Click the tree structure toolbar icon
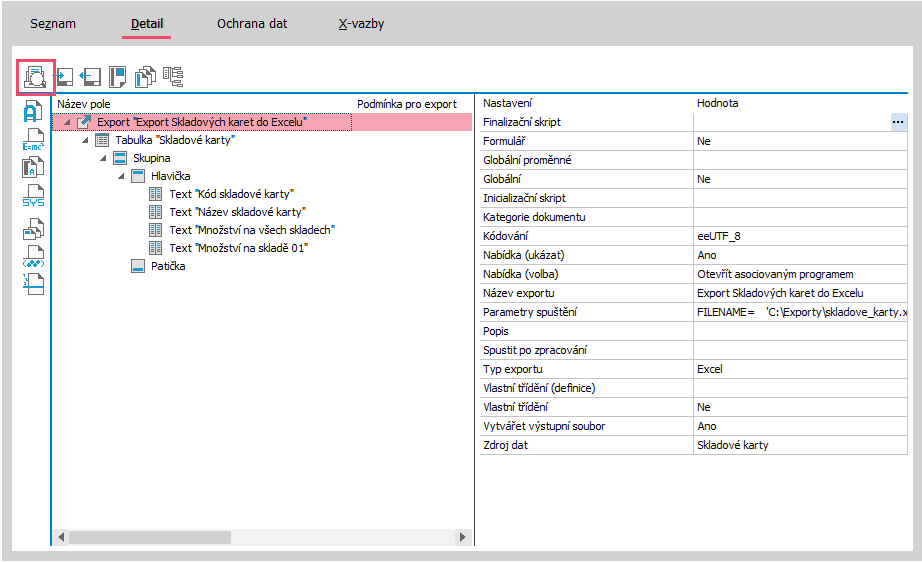This screenshot has width=922, height=562. pos(173,76)
